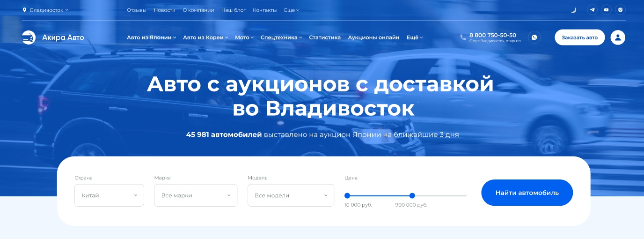Expand the main navigation Ещё menu

[x=415, y=37]
